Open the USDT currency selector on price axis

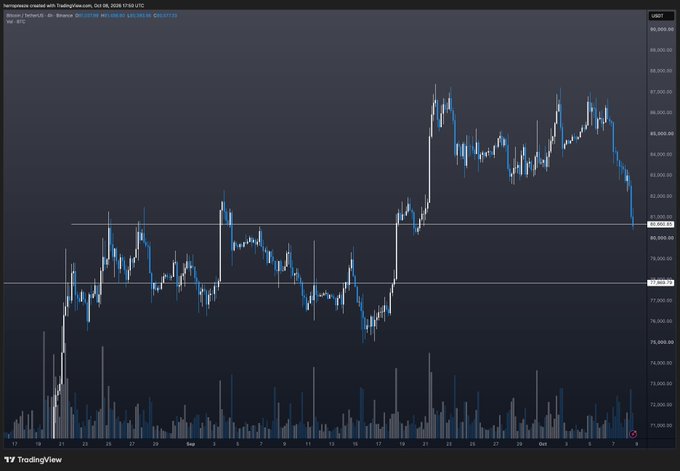(x=661, y=16)
